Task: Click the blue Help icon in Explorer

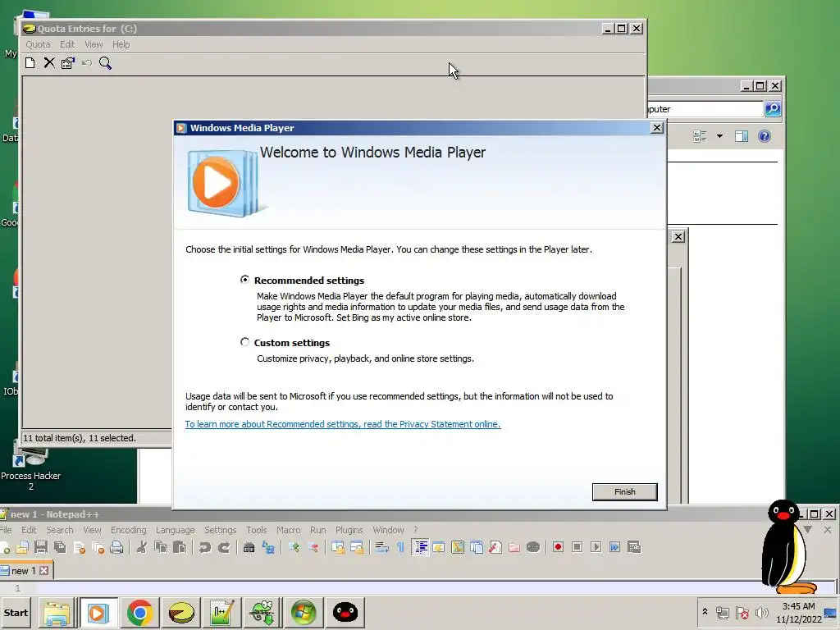Action: (x=765, y=136)
